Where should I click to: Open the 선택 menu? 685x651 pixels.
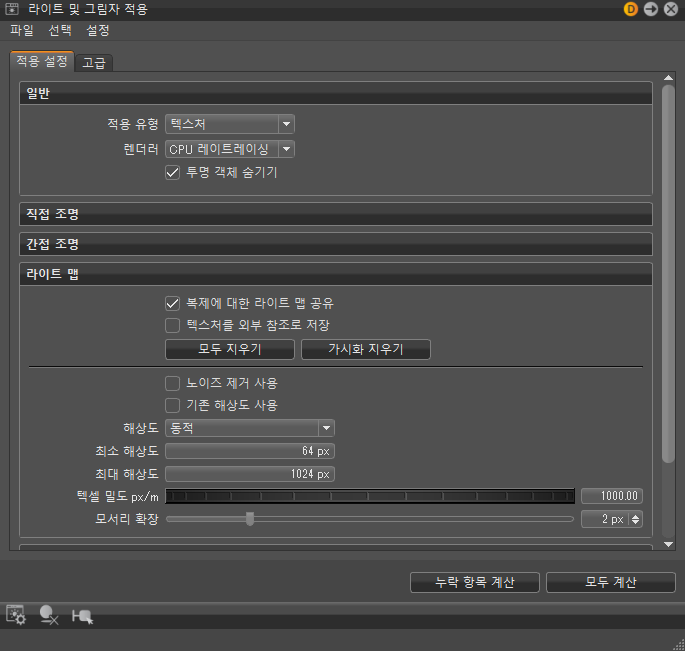point(60,31)
